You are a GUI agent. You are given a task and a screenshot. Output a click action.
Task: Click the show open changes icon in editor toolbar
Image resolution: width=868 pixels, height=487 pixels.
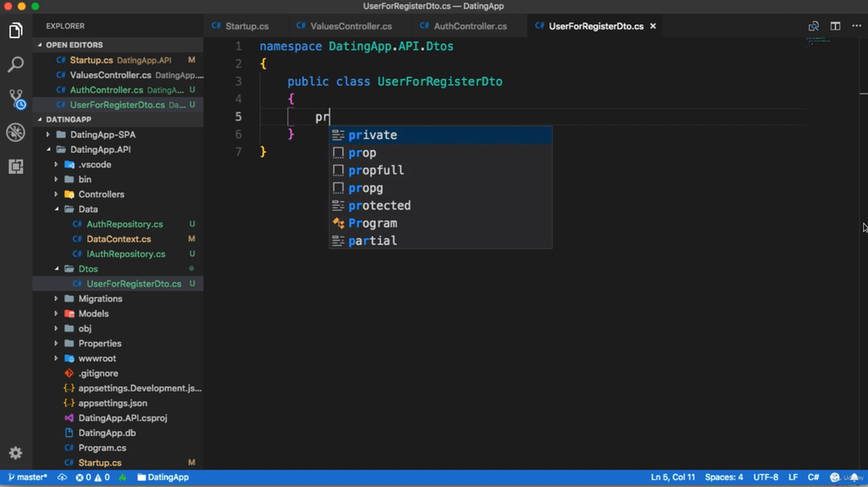(x=813, y=26)
